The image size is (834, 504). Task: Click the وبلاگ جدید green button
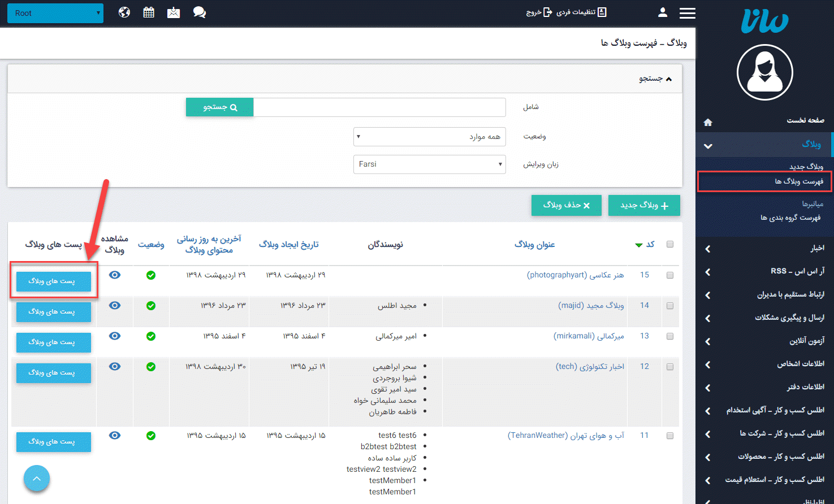click(644, 205)
